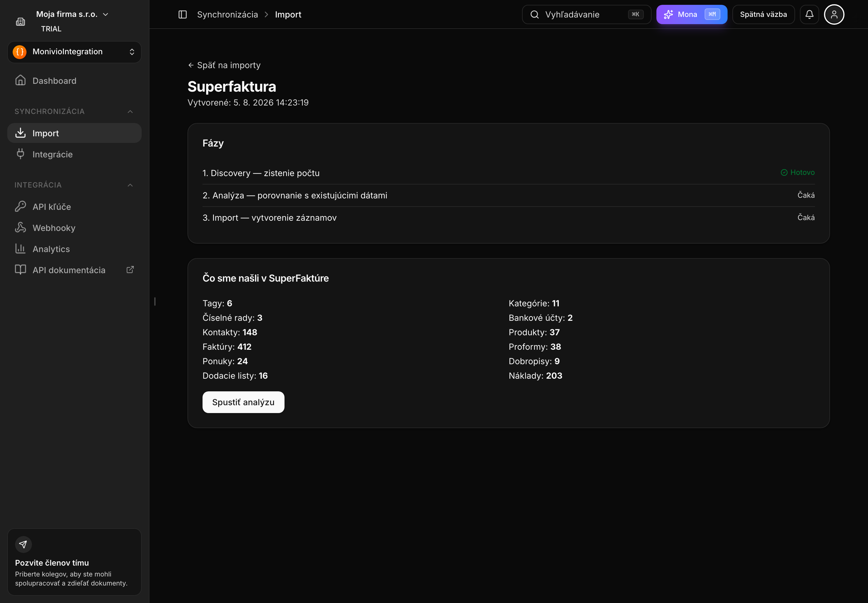Click the Superfaktura heading
The height and width of the screenshot is (603, 868).
[232, 87]
